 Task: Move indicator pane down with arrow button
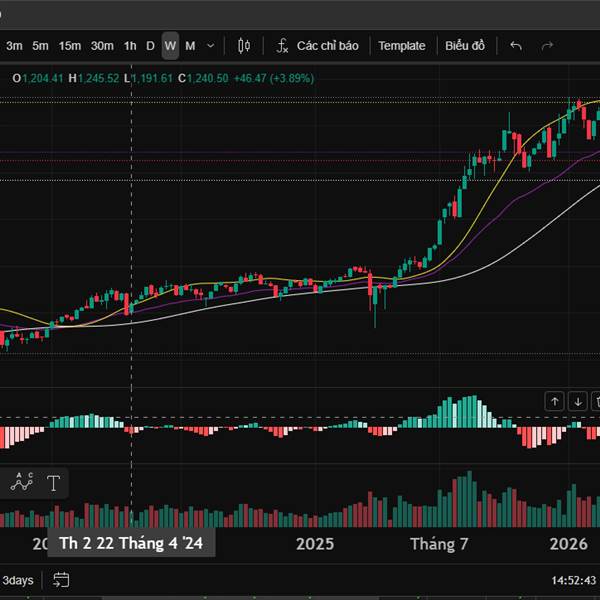[x=577, y=401]
